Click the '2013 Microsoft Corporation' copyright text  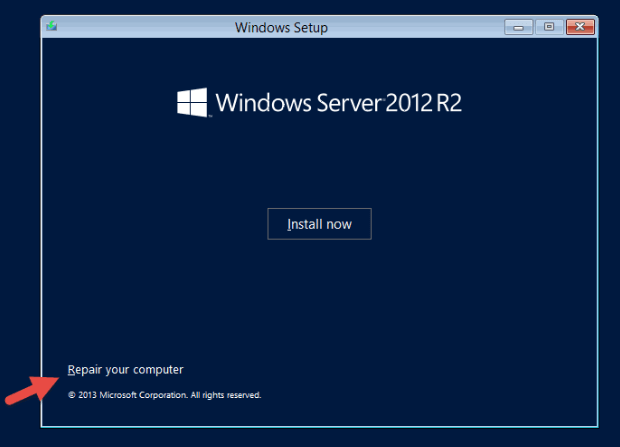164,395
